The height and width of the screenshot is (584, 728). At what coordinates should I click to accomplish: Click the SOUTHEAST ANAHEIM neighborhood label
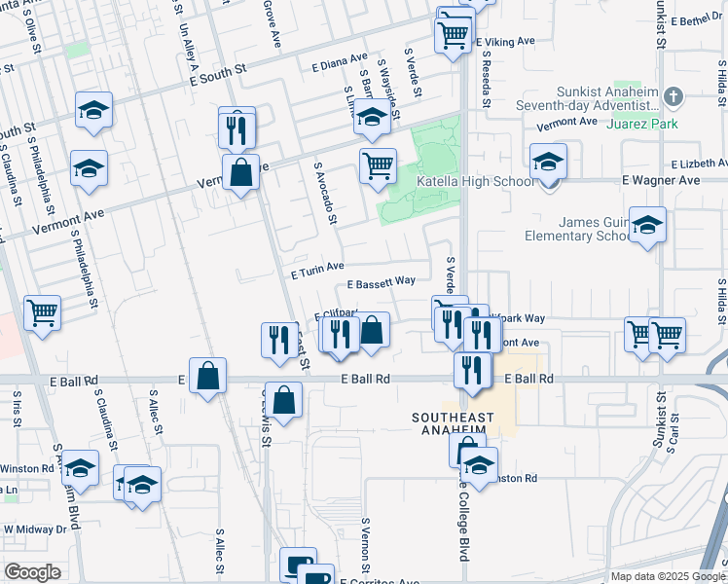point(454,423)
